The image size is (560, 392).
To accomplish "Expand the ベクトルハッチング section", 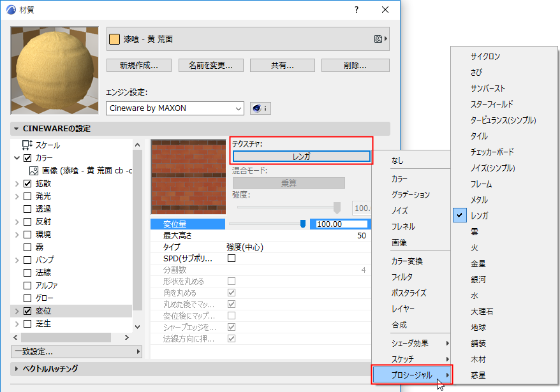I will (16, 369).
